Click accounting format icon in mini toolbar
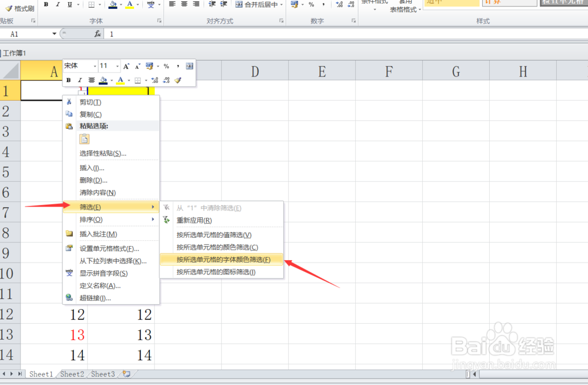588x385 pixels. [149, 66]
